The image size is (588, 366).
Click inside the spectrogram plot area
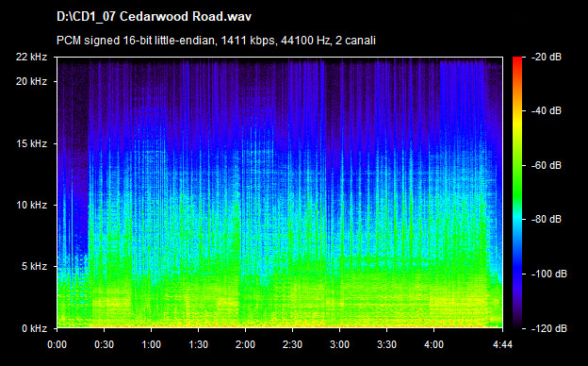point(280,192)
